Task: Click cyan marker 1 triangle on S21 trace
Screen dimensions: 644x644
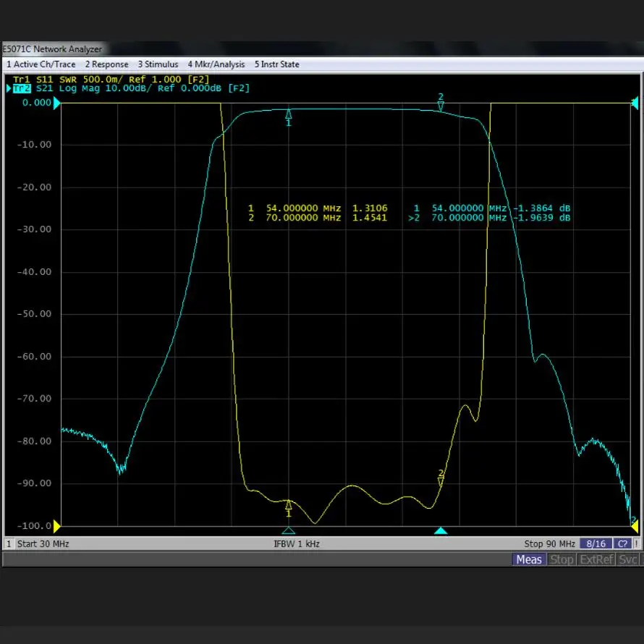Action: tap(289, 114)
